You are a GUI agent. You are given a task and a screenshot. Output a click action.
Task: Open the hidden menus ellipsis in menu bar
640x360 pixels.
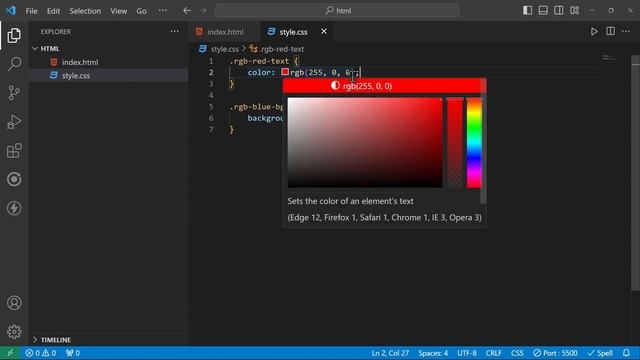(162, 11)
